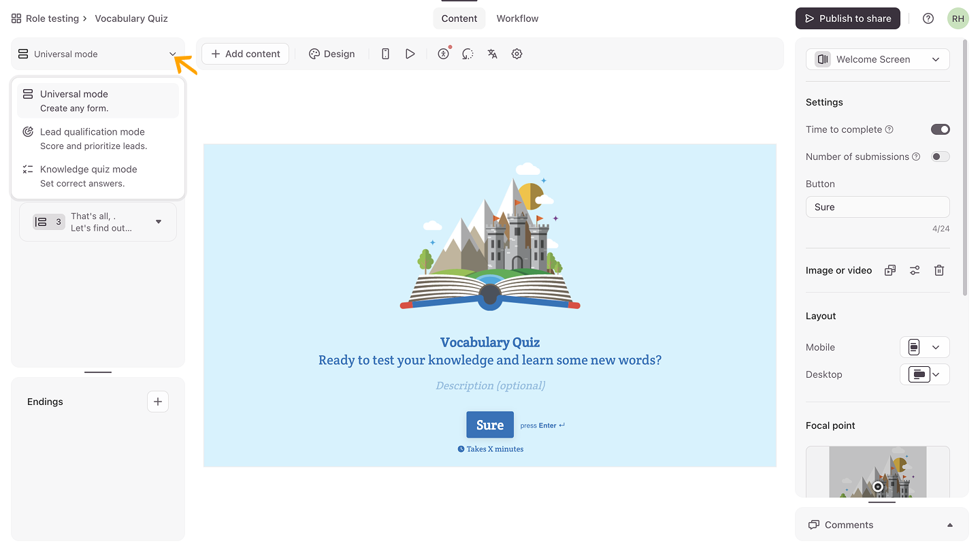Select Knowledge quiz mode option
Viewport: 980px width, 552px height.
pyautogui.click(x=98, y=176)
